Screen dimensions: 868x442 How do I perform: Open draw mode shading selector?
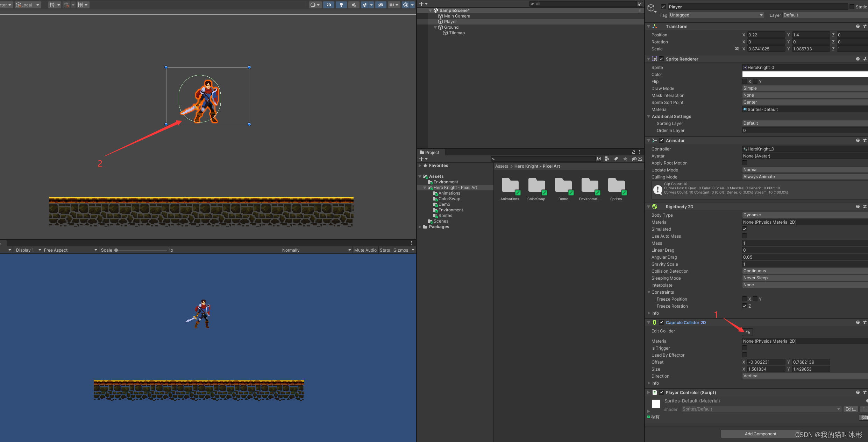coord(315,5)
